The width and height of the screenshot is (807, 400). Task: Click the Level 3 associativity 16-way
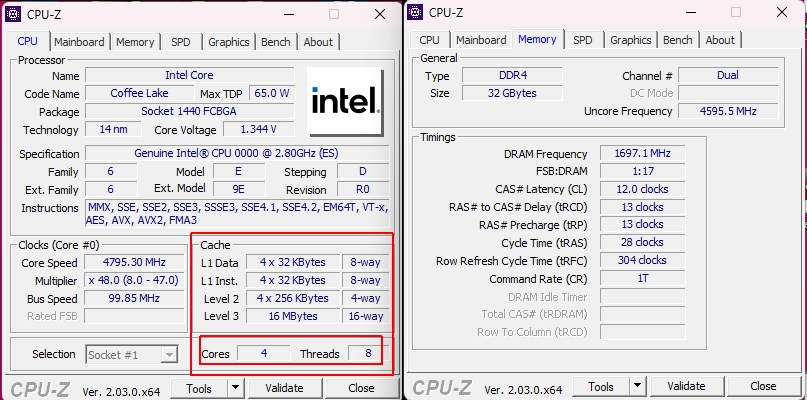pos(365,316)
